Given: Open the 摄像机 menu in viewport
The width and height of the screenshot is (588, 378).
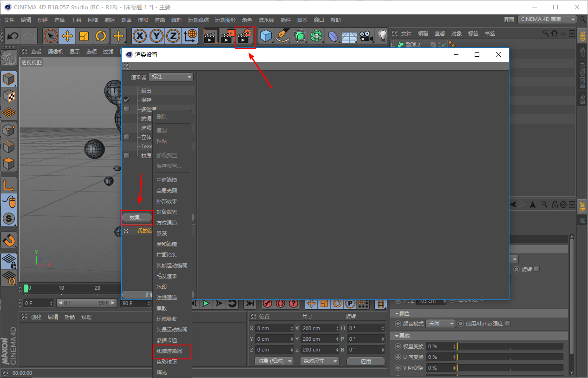Looking at the screenshot, I should coord(55,52).
